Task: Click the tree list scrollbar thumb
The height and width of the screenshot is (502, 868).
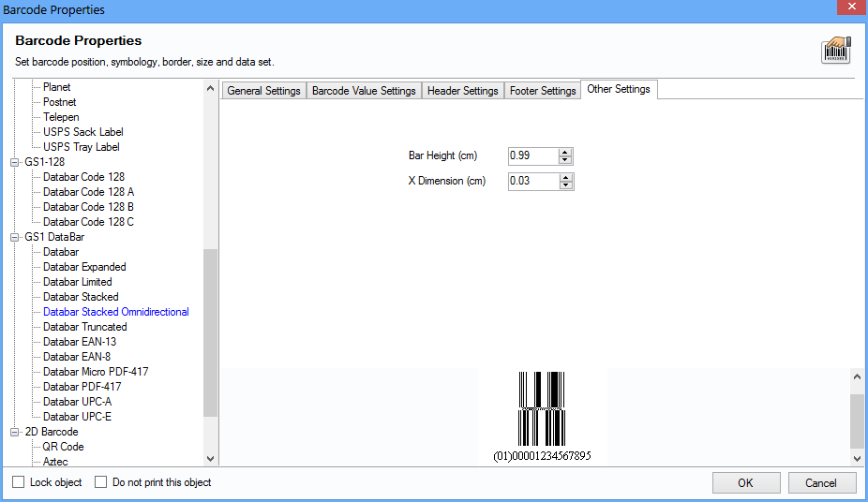Action: pyautogui.click(x=210, y=332)
